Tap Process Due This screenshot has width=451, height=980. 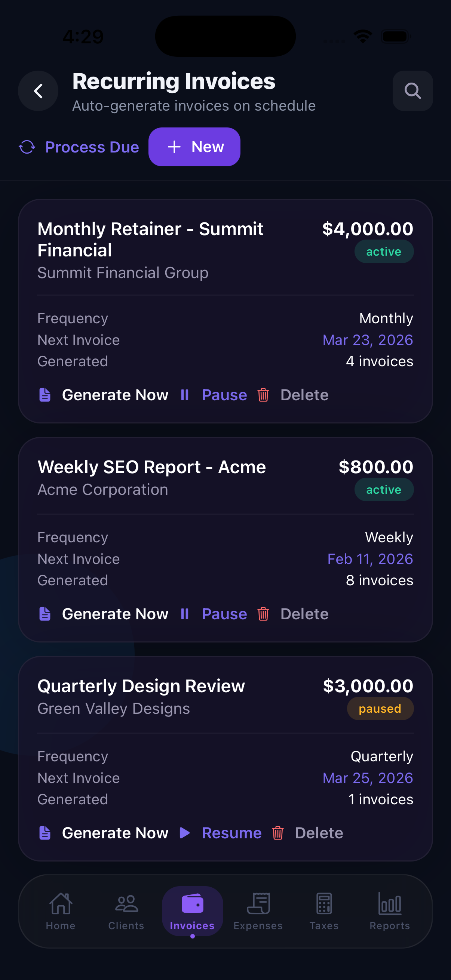(x=92, y=147)
